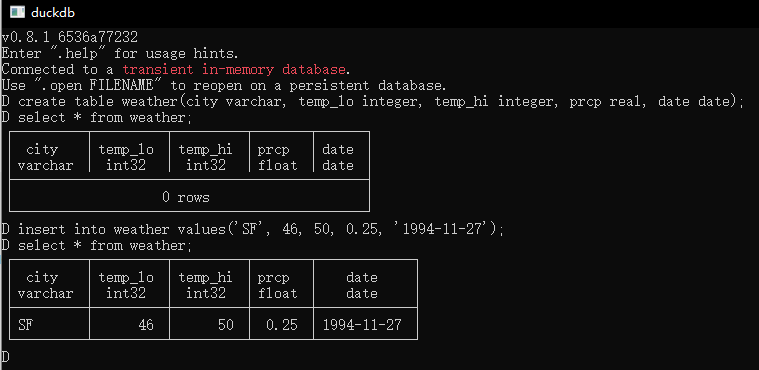
Task: Click the create table weather command line
Action: [x=372, y=102]
